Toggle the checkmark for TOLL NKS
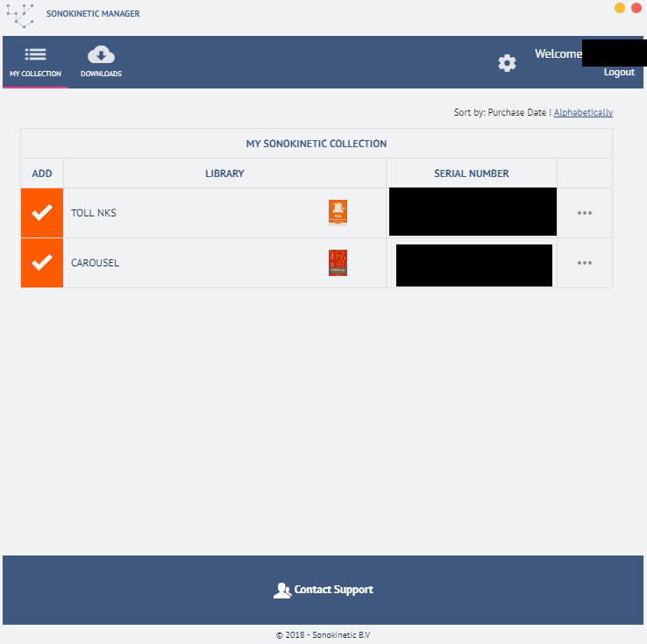 coord(42,213)
